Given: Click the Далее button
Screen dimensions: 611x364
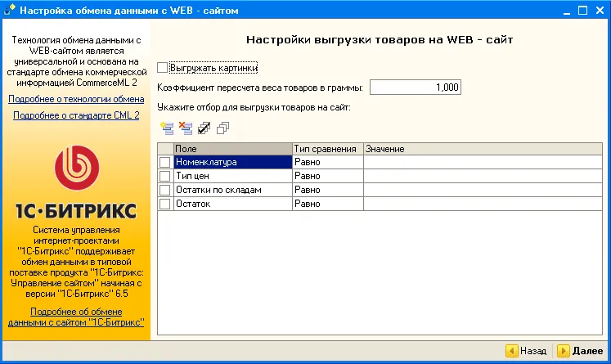Looking at the screenshot, I should click(x=580, y=351).
